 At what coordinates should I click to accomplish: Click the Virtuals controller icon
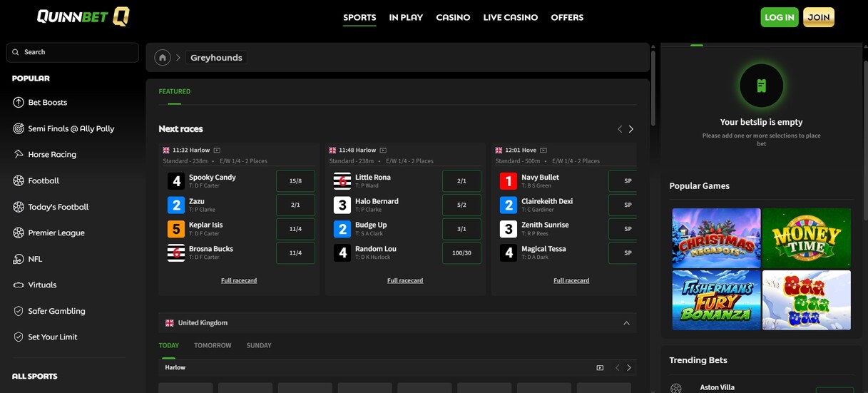[x=19, y=285]
